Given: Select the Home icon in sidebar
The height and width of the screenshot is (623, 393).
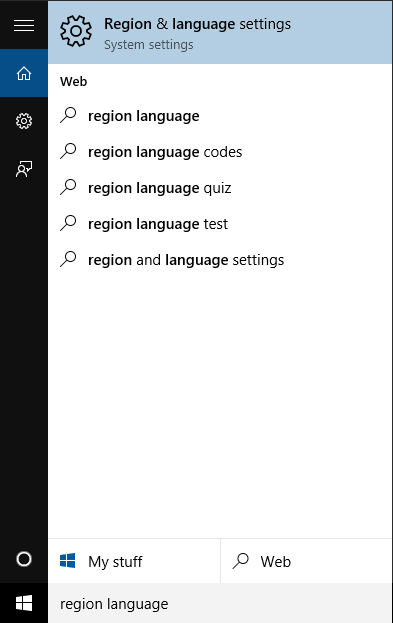Looking at the screenshot, I should [x=24, y=73].
